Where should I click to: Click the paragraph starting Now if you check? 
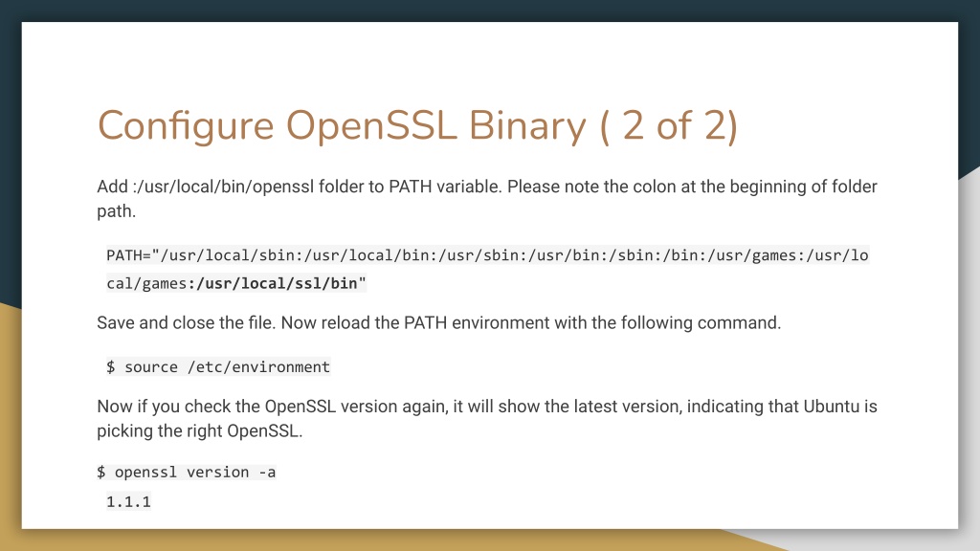coord(487,419)
